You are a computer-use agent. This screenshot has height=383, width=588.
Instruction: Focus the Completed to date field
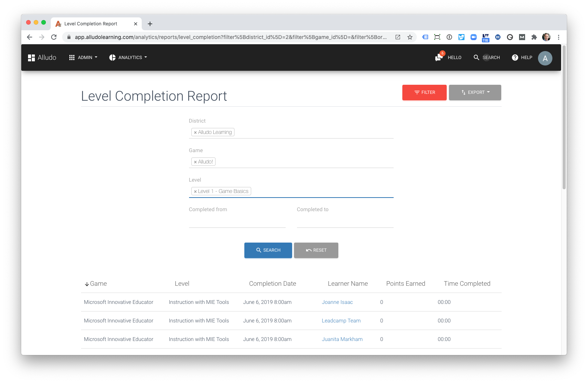[x=345, y=221]
